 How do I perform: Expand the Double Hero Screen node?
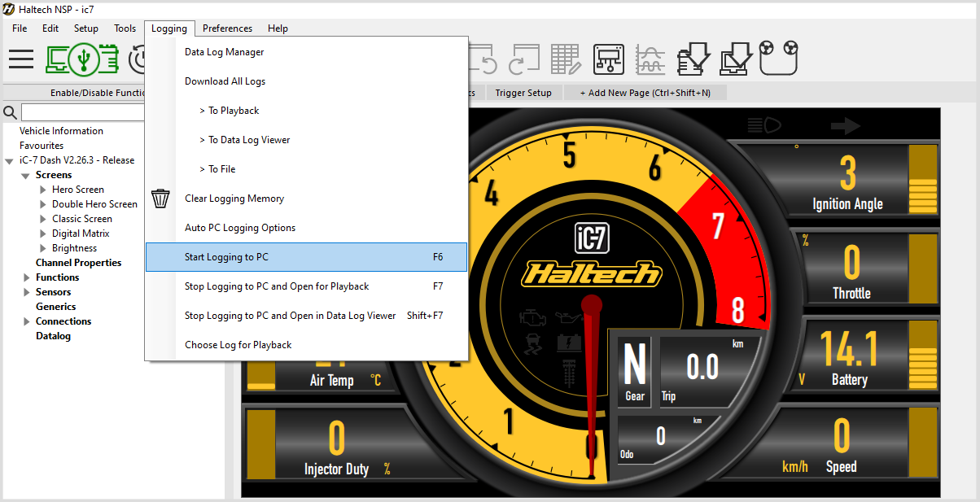coord(44,205)
